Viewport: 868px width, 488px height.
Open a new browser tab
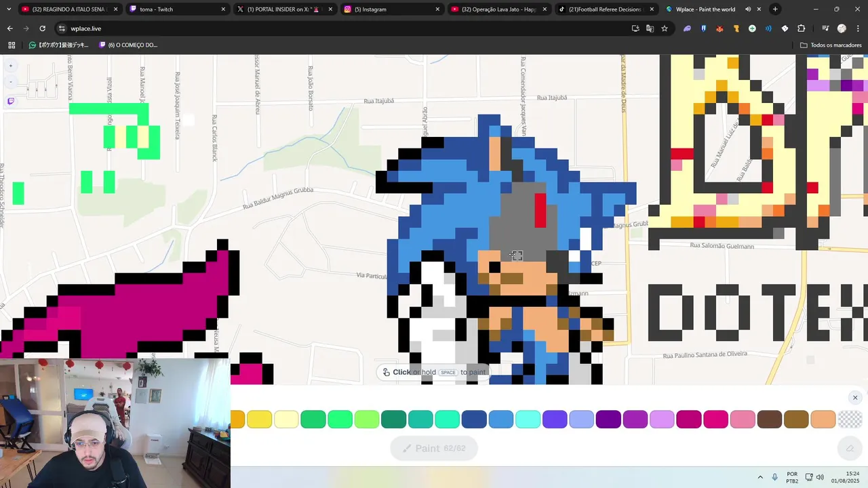775,9
